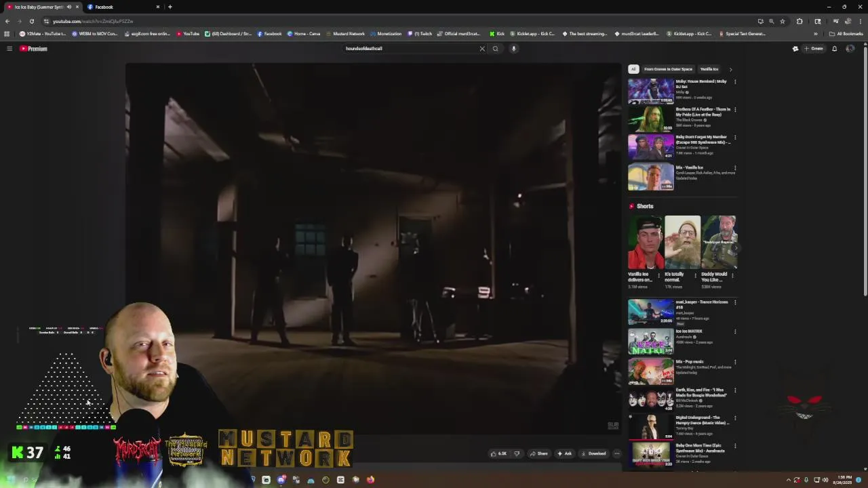The image size is (868, 488).
Task: Show more bookmarks overflow chevron
Action: pyautogui.click(x=816, y=34)
